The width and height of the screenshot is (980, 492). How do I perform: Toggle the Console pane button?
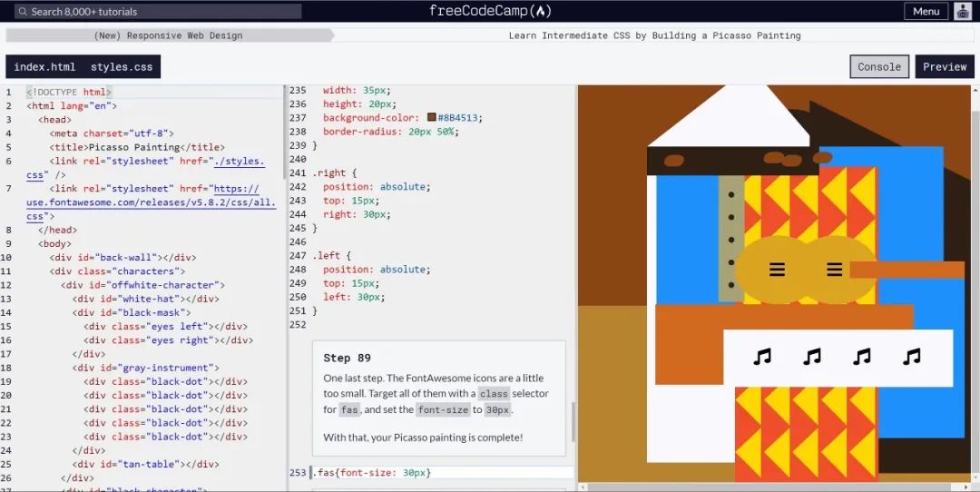(878, 67)
